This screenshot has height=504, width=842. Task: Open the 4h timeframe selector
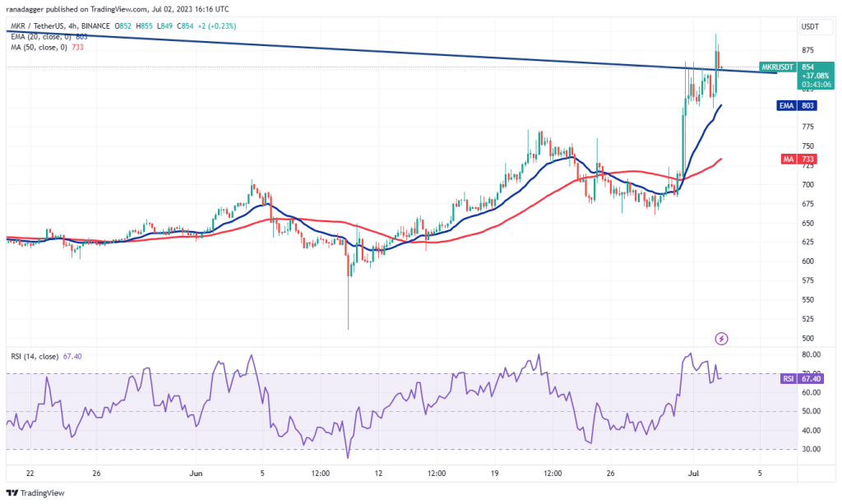pos(72,25)
